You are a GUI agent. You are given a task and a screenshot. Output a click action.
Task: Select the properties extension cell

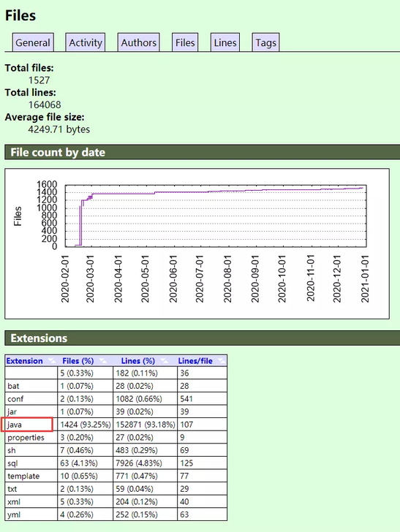point(31,437)
